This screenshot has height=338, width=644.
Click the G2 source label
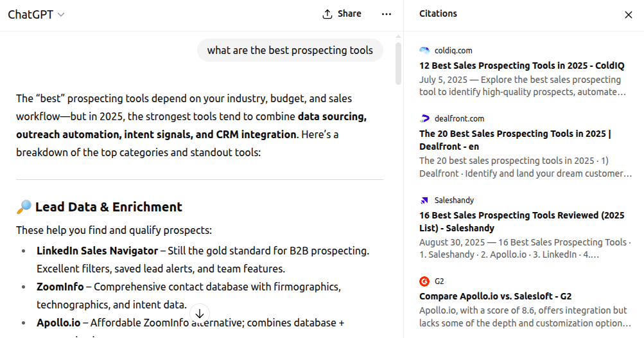(x=439, y=281)
